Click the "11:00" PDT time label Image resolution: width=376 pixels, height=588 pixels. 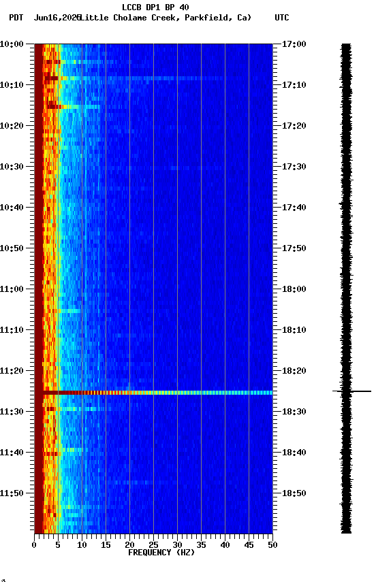point(12,289)
